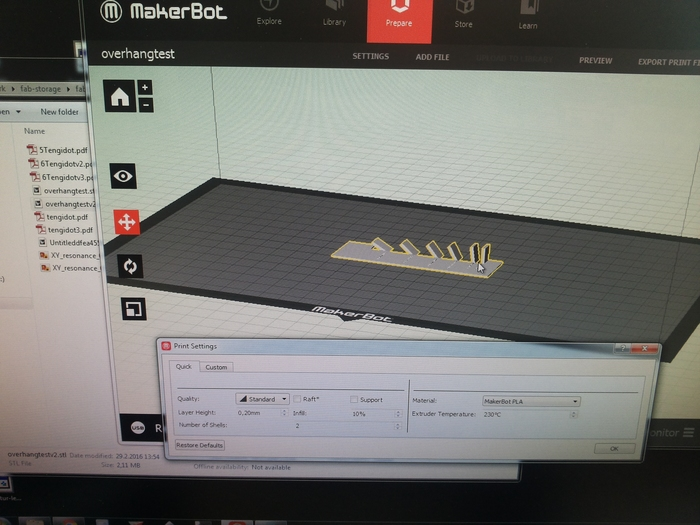Select the eye Look view tool
This screenshot has width=700, height=525.
(123, 176)
